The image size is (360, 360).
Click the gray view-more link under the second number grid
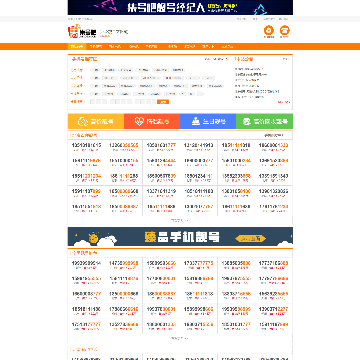(x=180, y=338)
